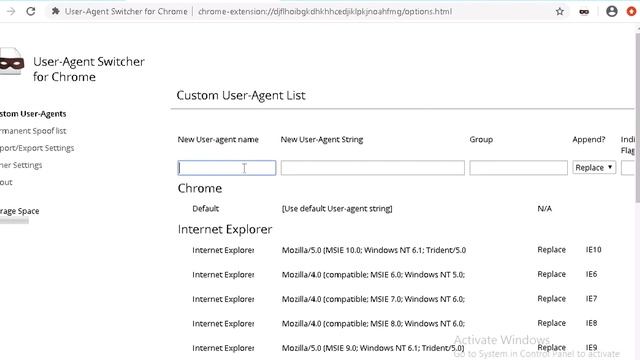Click the IE8 flag label
Image resolution: width=640 pixels, height=360 pixels.
(591, 323)
